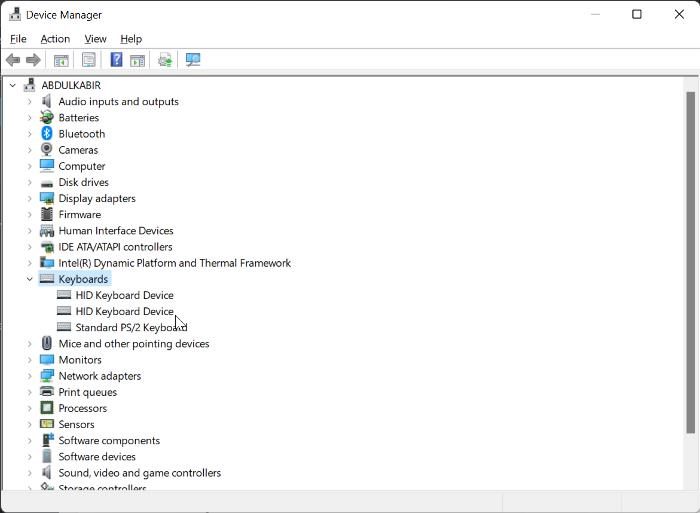Expand the Processors chevron

pos(29,408)
